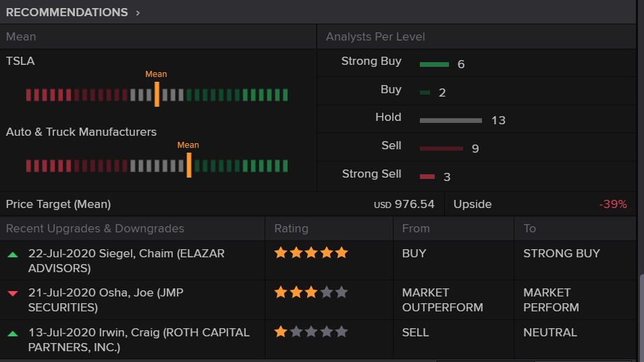
Task: Click the Recent Upgrades & Downgrades header
Action: point(95,229)
